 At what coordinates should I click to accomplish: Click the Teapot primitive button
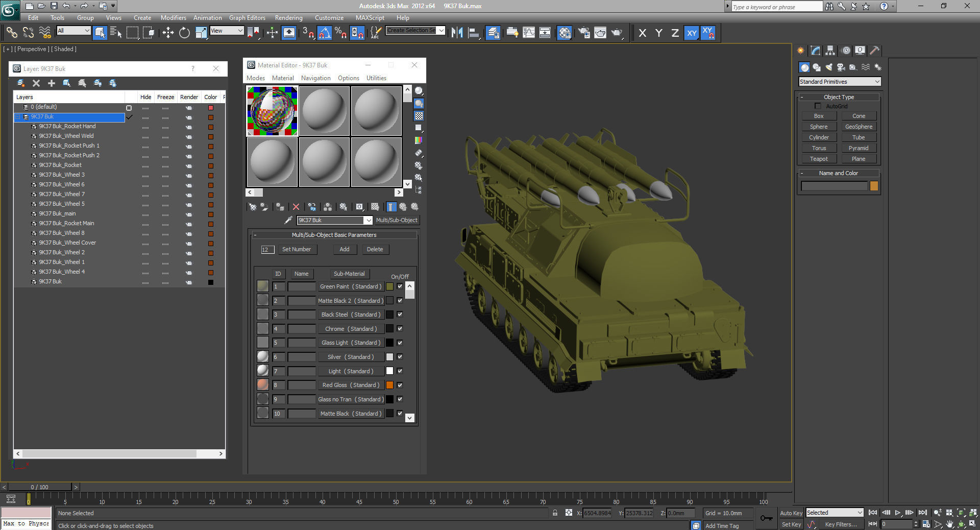tap(819, 159)
